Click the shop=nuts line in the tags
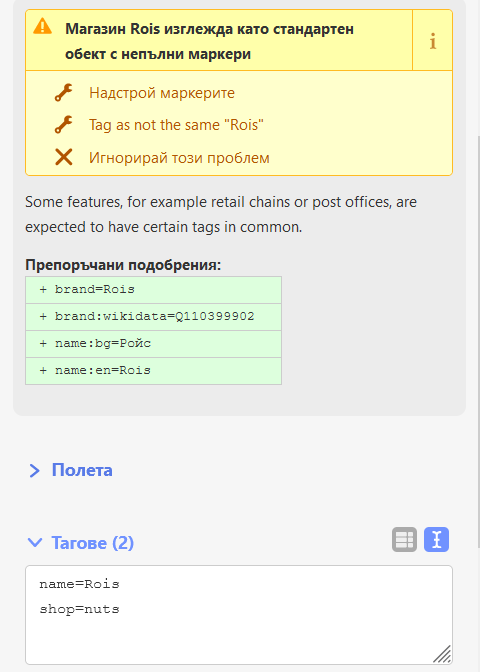480x672 pixels. point(79,609)
